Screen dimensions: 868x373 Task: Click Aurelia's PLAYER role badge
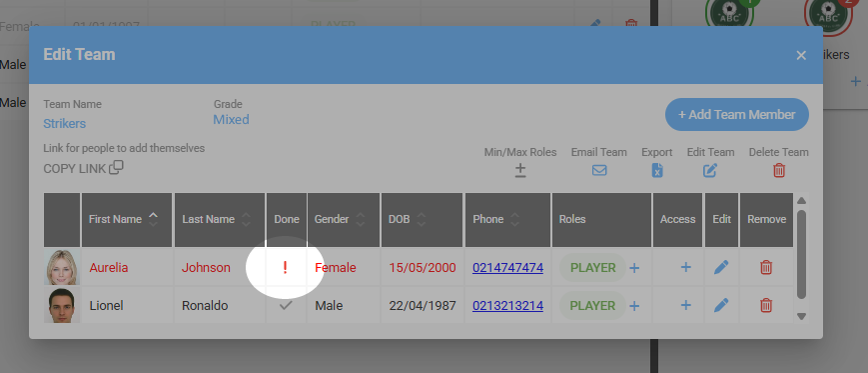click(593, 268)
